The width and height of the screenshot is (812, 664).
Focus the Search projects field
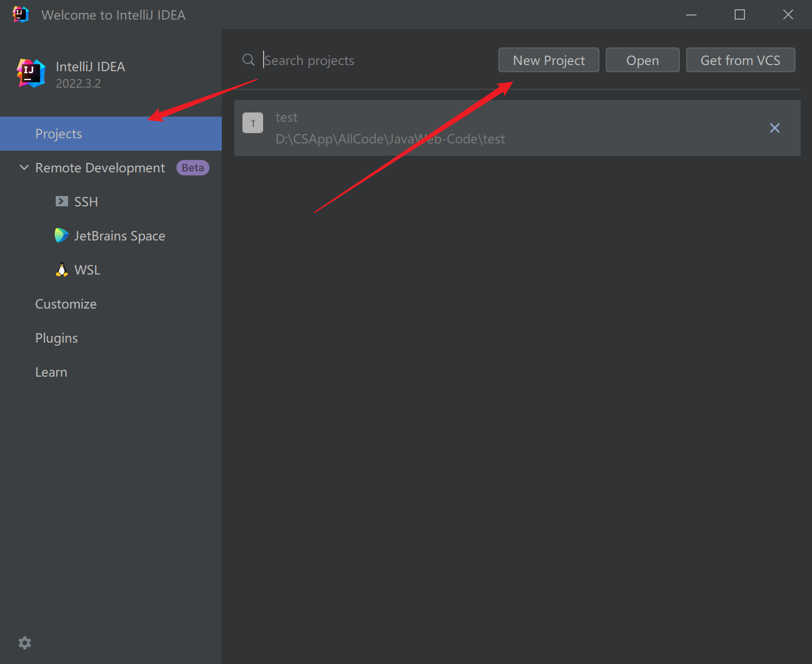click(377, 60)
